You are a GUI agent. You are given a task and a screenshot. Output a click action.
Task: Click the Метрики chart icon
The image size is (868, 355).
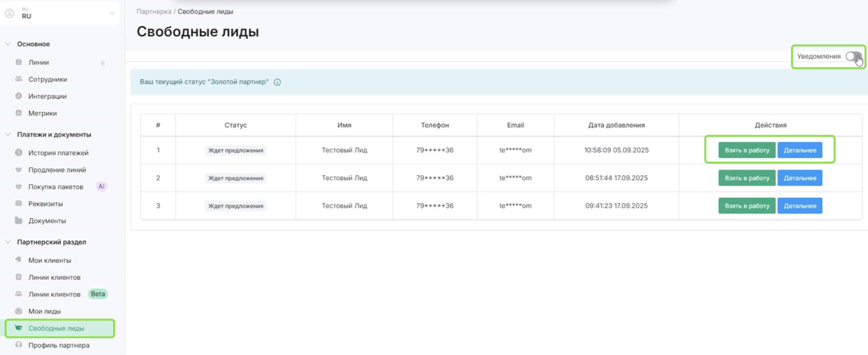(19, 113)
